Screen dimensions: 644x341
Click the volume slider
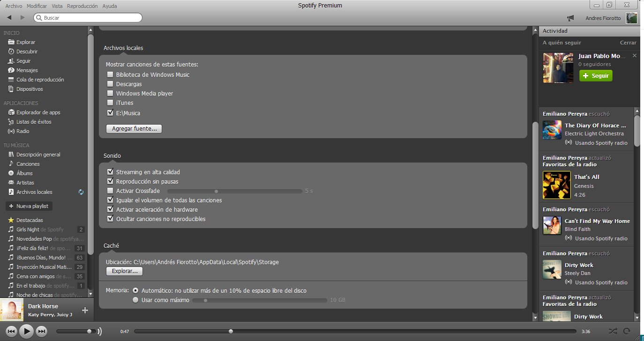pos(75,332)
